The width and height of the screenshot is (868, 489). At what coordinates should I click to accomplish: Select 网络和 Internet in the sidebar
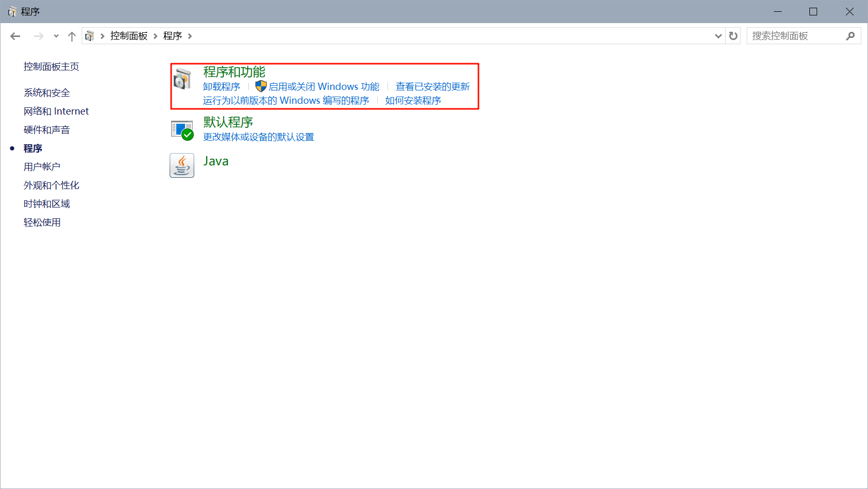[x=56, y=111]
